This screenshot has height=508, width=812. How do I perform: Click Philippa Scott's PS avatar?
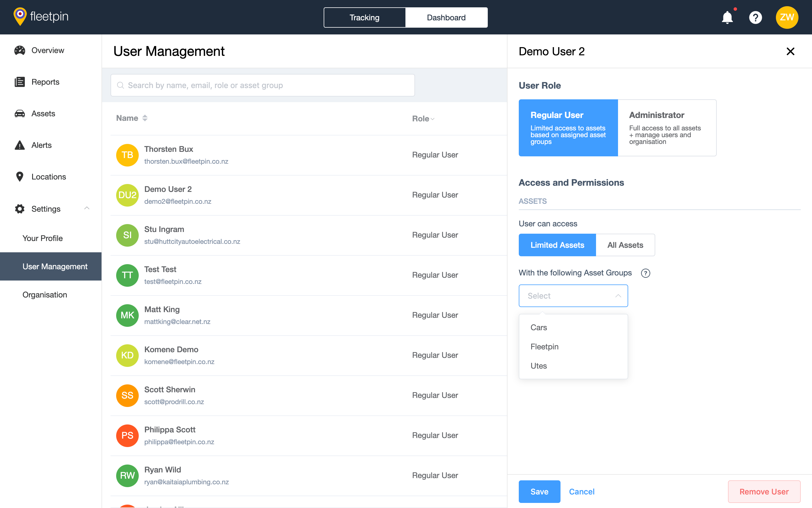pyautogui.click(x=127, y=435)
